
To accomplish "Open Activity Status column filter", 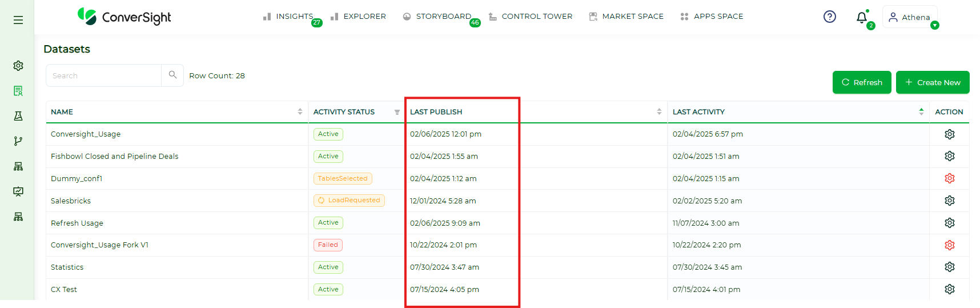I will 397,112.
